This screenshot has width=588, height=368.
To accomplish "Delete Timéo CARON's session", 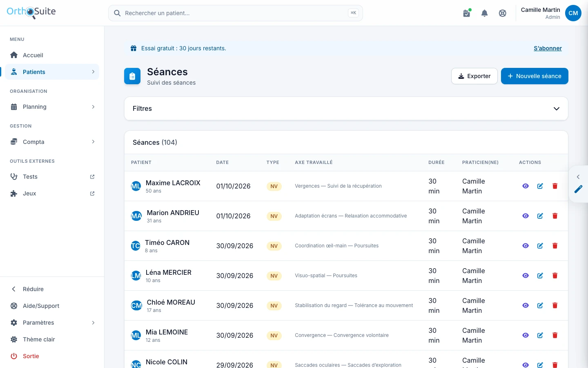I will (x=555, y=246).
